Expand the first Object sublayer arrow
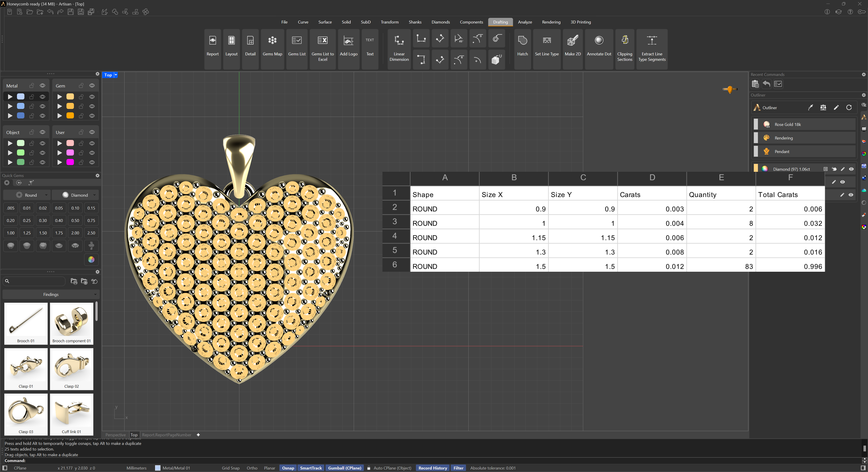Viewport: 868px width, 472px height. click(x=10, y=143)
